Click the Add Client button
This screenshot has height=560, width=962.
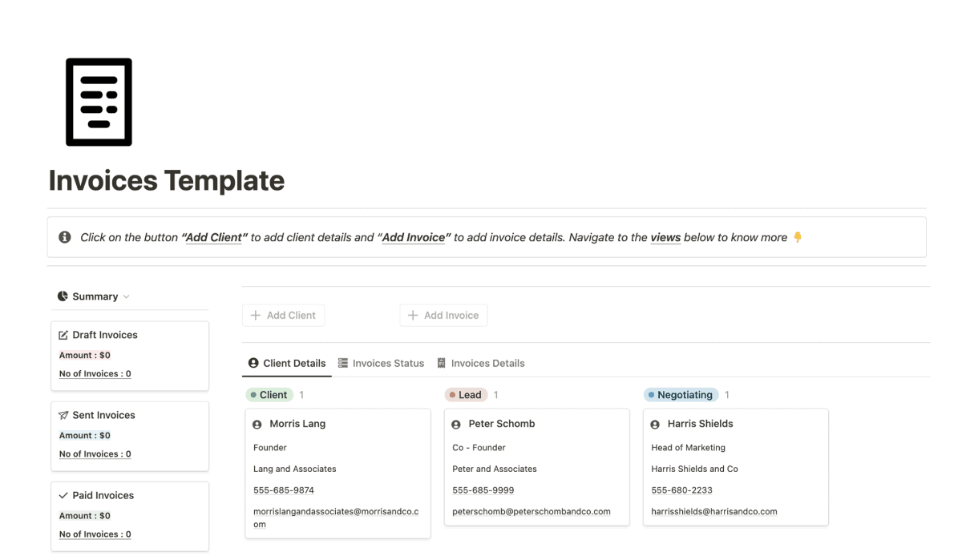(x=283, y=315)
